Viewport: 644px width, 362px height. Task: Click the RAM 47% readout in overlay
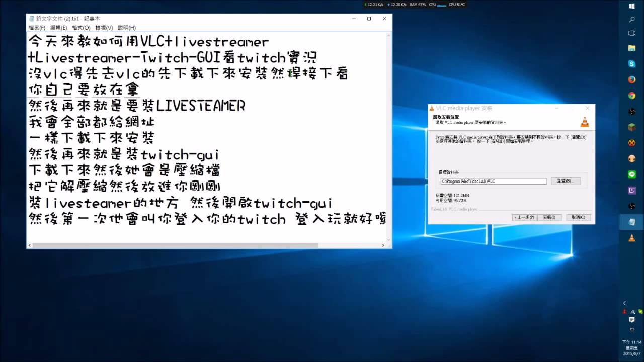pyautogui.click(x=418, y=4)
